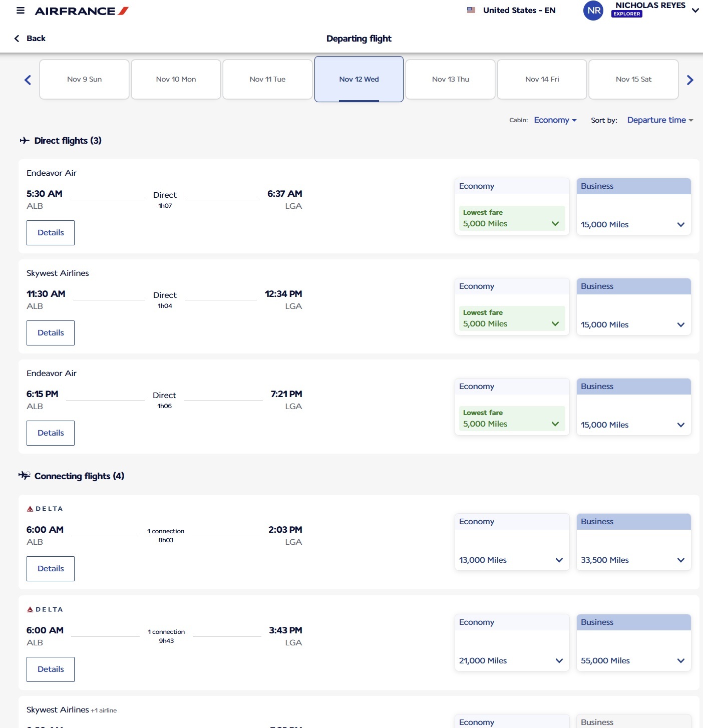Screen dimensions: 703x728
Task: Expand Economy 5,000 Miles on 11:30 AM flight
Action: pyautogui.click(x=512, y=318)
